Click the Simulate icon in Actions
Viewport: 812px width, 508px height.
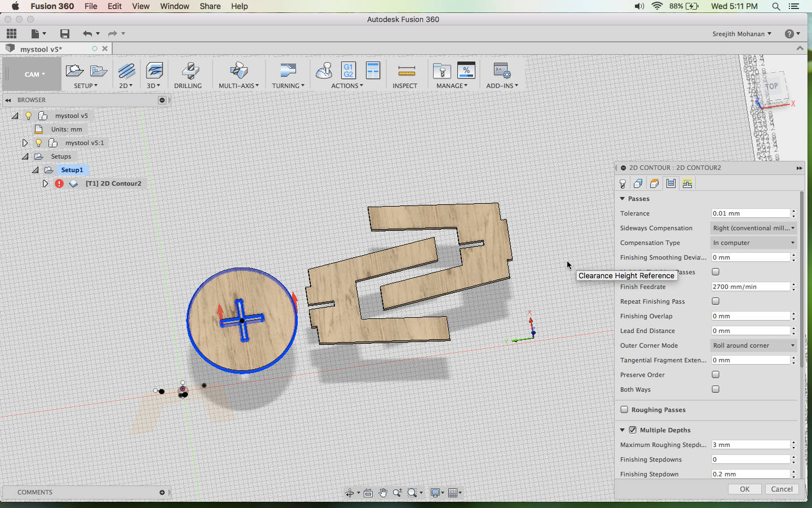coord(324,71)
